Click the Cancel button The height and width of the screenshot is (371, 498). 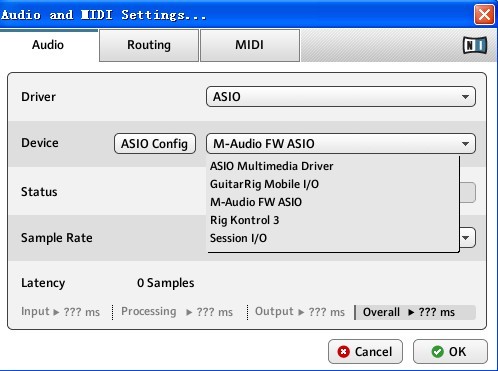[x=365, y=352]
